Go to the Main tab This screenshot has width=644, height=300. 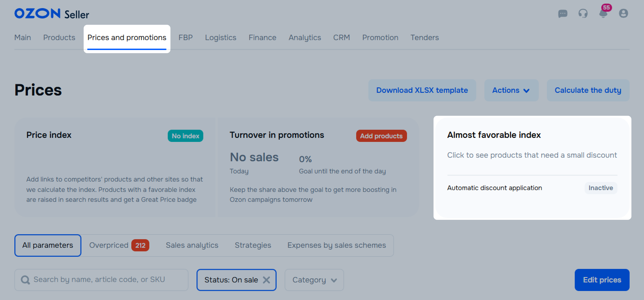22,38
